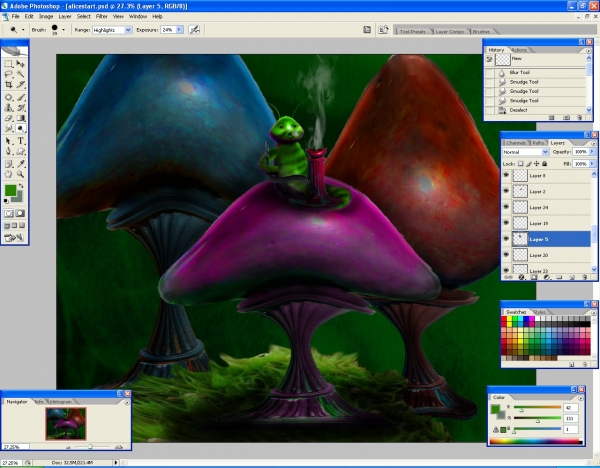Open the Brushes palette well tab
This screenshot has height=468, width=600.
click(481, 32)
